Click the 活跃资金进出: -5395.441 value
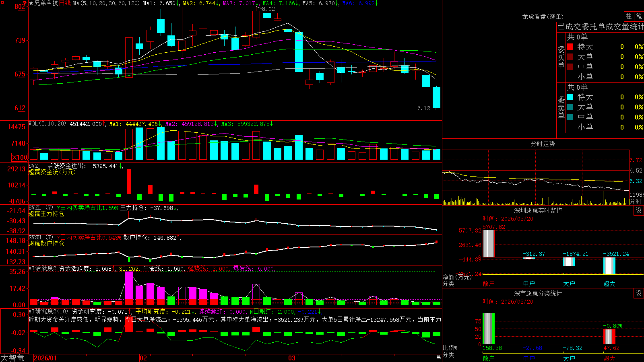The image size is (644, 362). [85, 166]
